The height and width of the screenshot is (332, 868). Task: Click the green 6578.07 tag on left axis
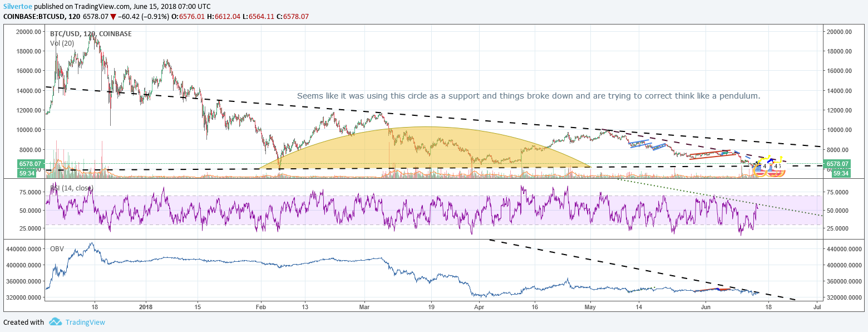click(x=30, y=164)
